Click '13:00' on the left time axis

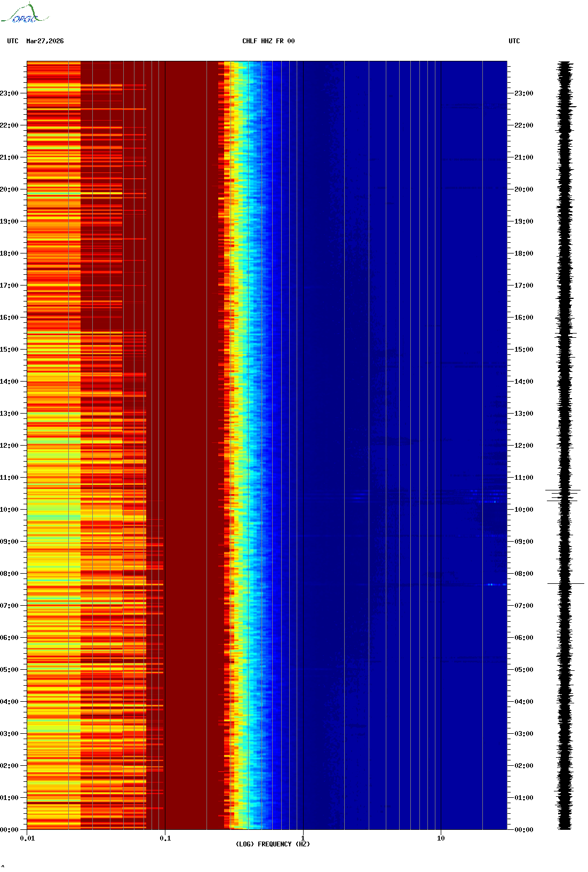pyautogui.click(x=9, y=414)
